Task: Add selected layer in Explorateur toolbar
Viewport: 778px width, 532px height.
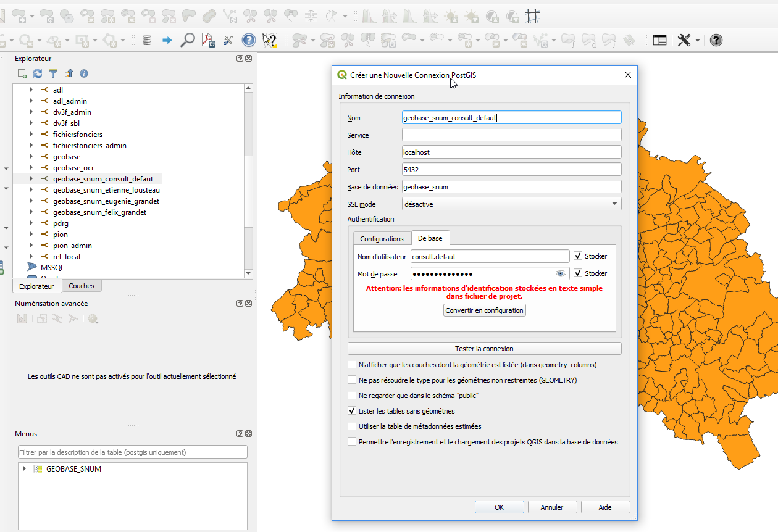Action: click(x=22, y=73)
